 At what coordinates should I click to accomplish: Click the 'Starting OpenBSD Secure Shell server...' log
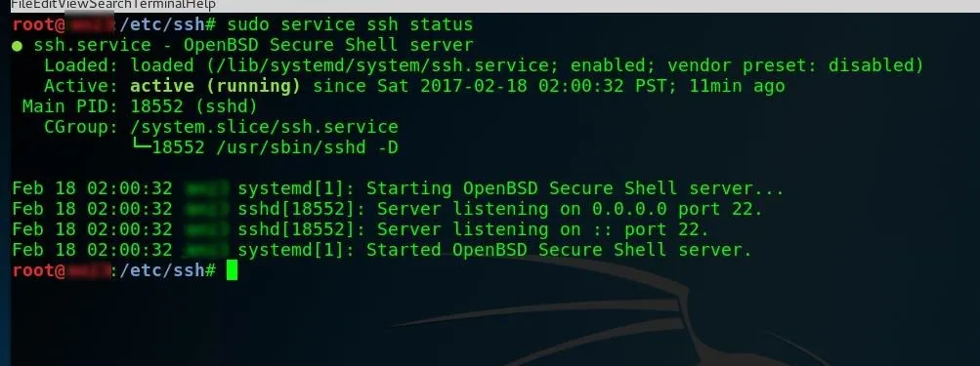tap(575, 188)
